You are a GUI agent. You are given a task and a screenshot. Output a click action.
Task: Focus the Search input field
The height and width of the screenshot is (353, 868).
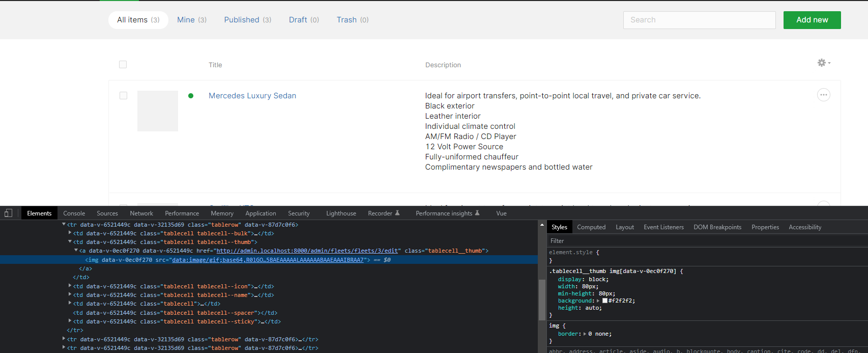click(x=699, y=20)
